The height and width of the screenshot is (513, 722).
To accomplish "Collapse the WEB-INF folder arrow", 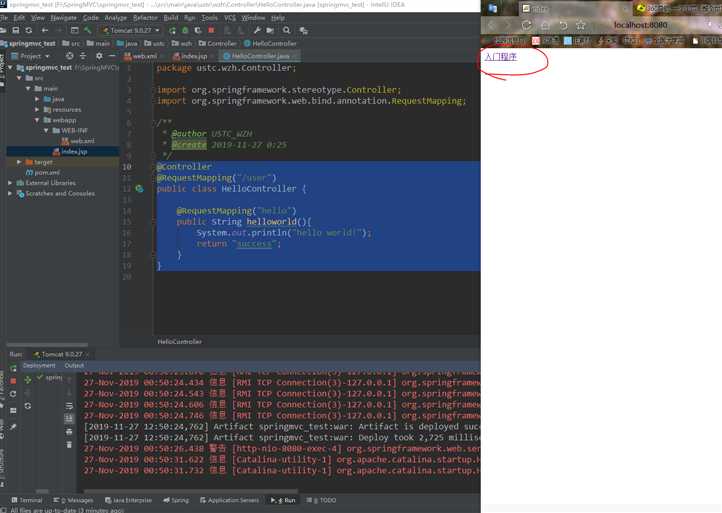I will (x=47, y=131).
